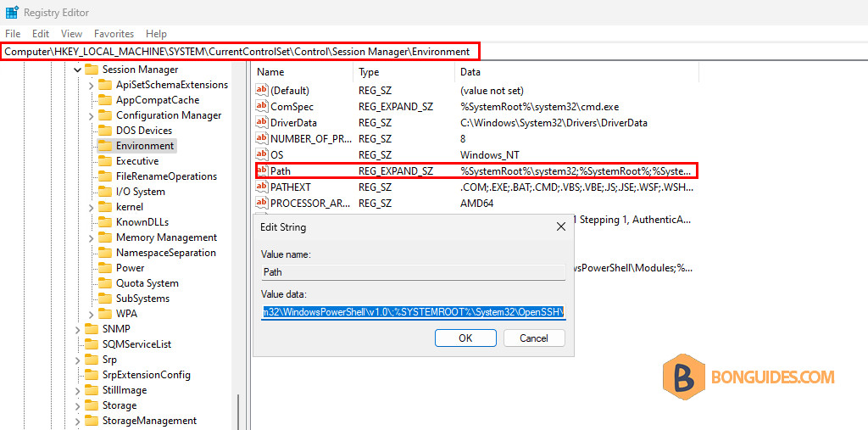Open the File menu
The width and height of the screenshot is (868, 430).
[x=13, y=34]
